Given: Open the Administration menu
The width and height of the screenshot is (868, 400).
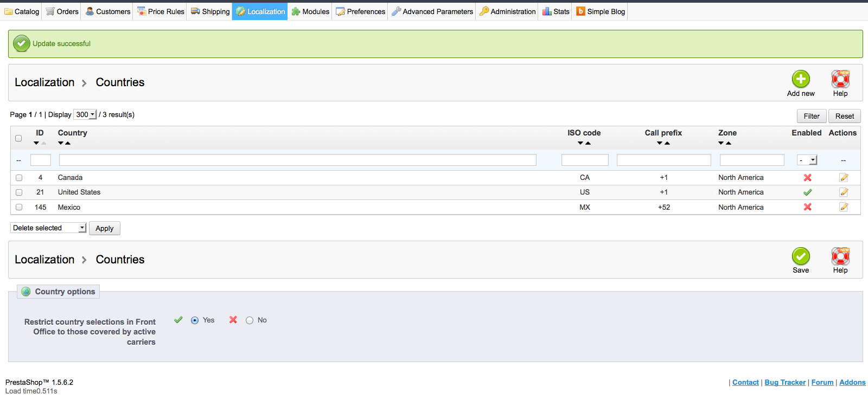Looking at the screenshot, I should tap(508, 11).
